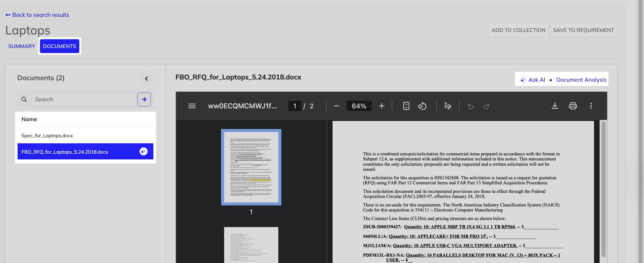The image size is (644, 263).
Task: Open Document Analysis link
Action: 581,80
